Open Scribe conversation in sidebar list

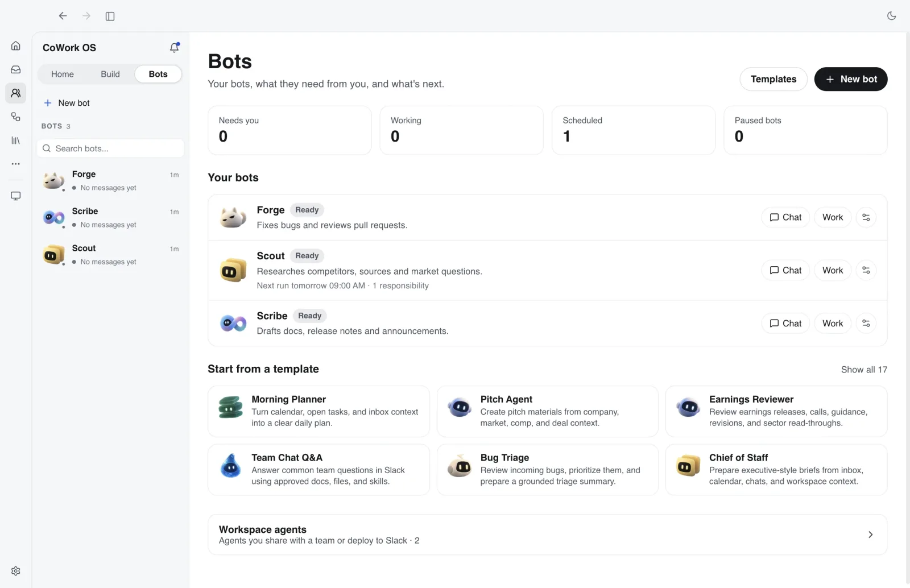pyautogui.click(x=111, y=218)
